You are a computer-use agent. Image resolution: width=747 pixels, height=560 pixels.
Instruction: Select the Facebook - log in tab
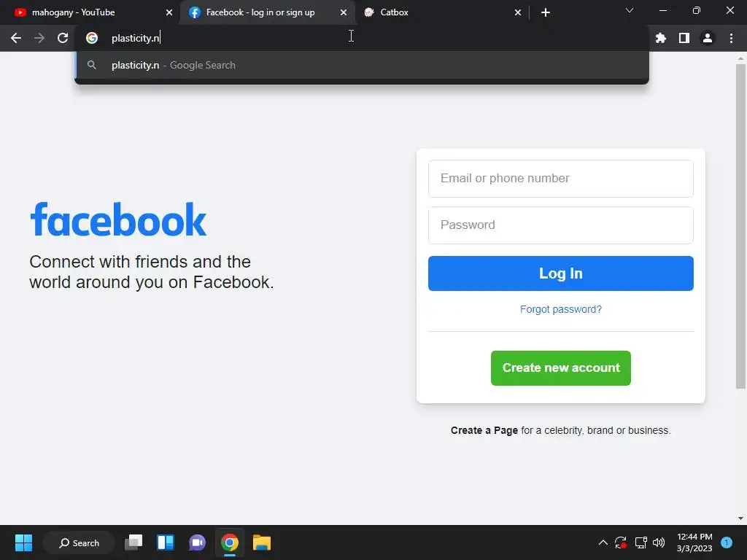click(267, 12)
